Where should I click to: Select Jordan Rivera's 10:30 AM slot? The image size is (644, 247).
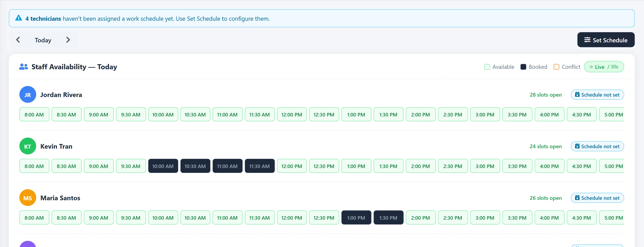click(195, 114)
